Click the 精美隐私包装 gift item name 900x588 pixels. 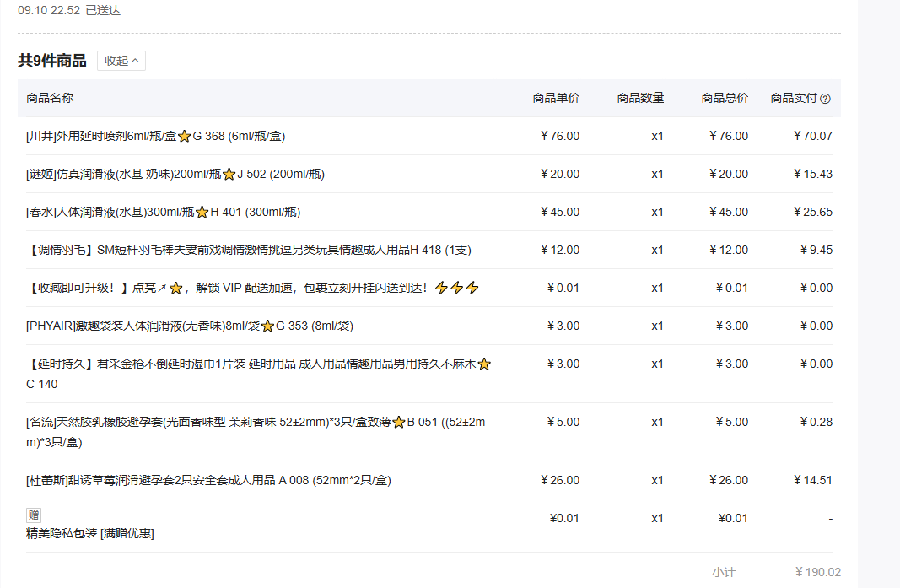[89, 533]
